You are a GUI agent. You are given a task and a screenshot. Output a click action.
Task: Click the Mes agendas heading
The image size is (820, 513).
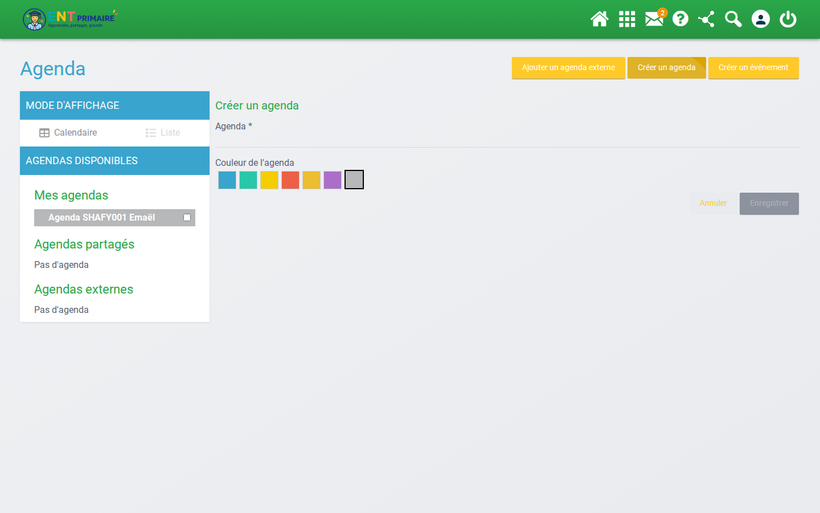71,195
